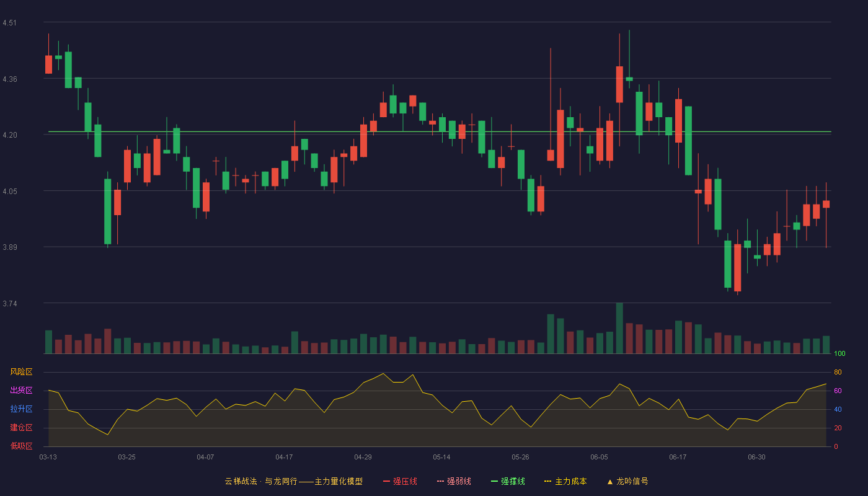This screenshot has height=496, width=868.
Task: Click the red 0 indicator axis value
Action: [836, 446]
